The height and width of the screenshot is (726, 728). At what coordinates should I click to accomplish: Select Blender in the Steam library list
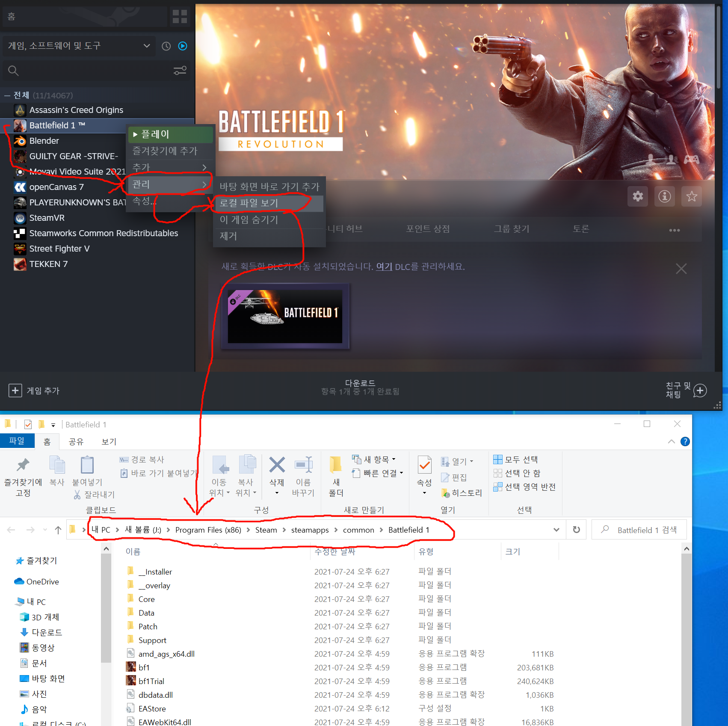(44, 141)
